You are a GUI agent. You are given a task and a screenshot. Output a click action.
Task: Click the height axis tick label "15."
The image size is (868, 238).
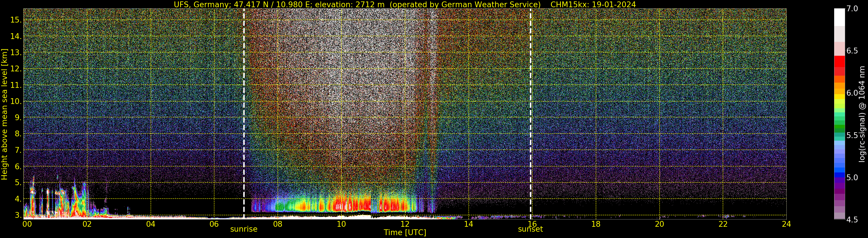click(16, 20)
